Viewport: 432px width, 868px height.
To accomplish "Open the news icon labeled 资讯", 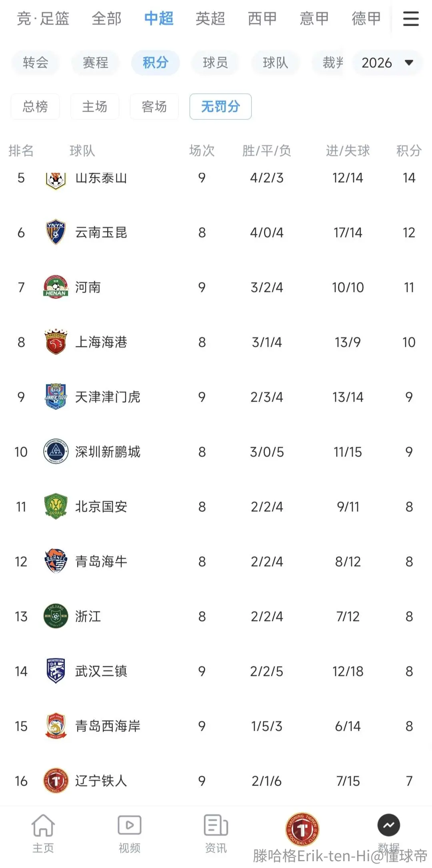I will 216,826.
